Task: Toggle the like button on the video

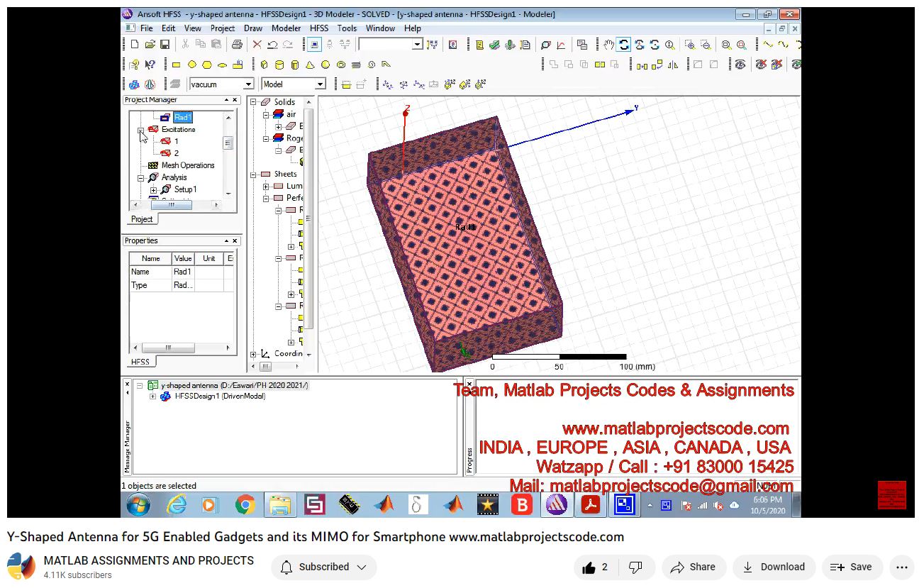Action: (x=595, y=567)
